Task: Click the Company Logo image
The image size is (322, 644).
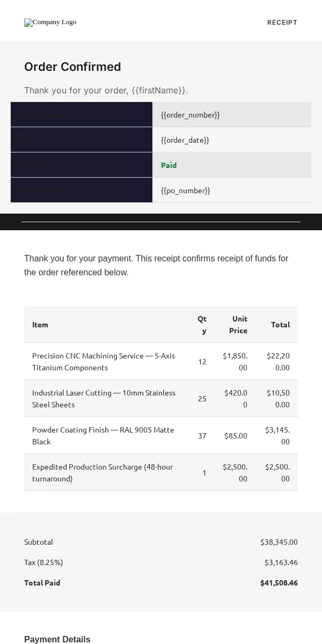Action: tap(50, 22)
